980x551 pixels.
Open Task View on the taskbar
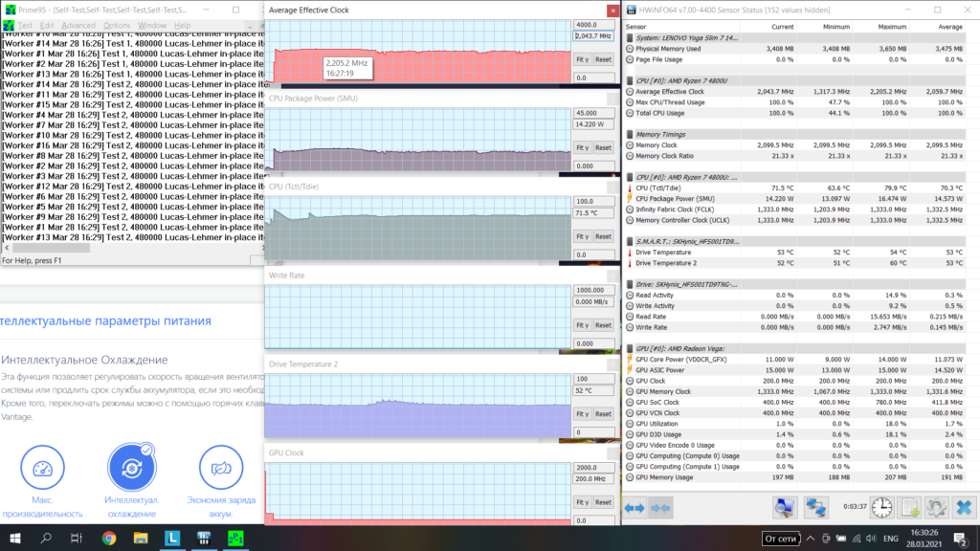point(77,538)
